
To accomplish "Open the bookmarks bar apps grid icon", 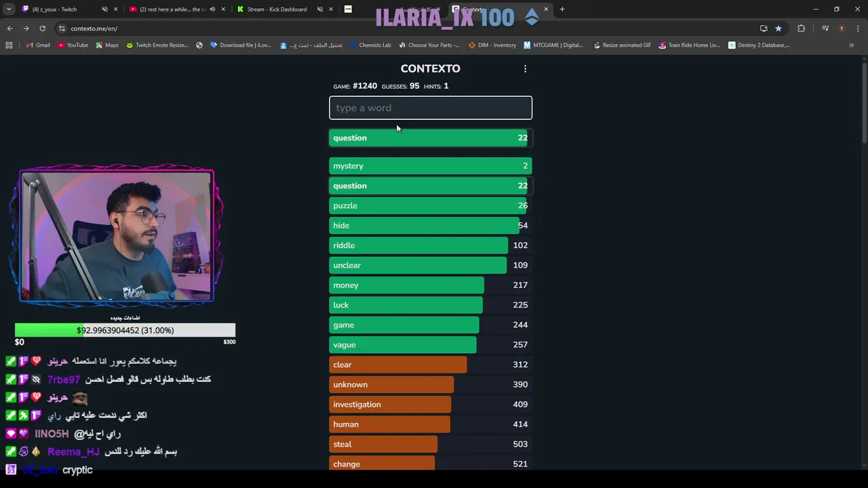I will [9, 45].
